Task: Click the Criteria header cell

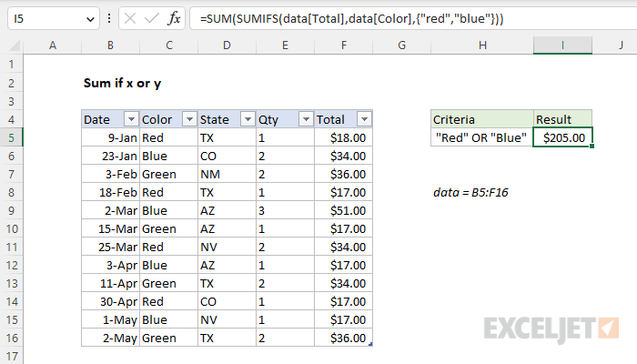Action: click(482, 119)
